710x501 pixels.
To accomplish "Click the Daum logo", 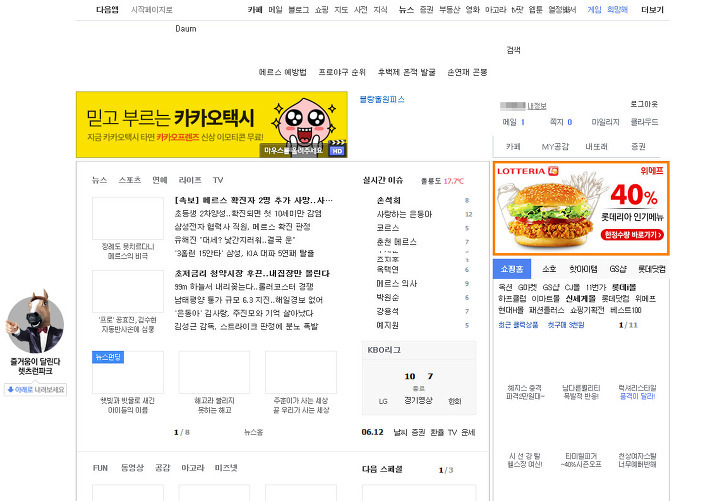I will [x=186, y=29].
